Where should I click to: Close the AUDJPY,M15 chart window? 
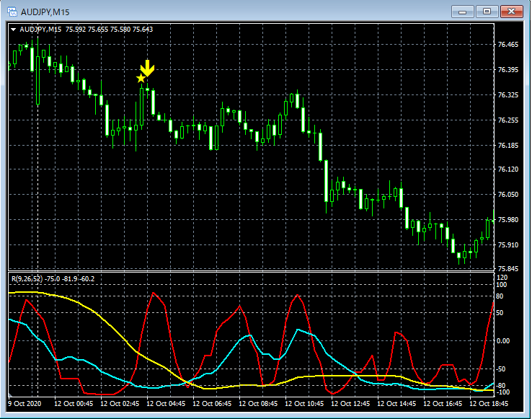click(x=512, y=12)
